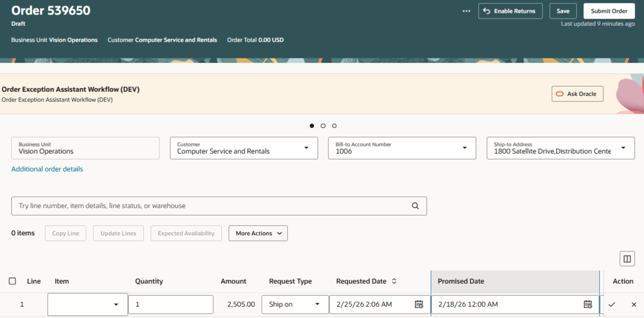
Task: Sort by the Requested Date sort arrows
Action: pyautogui.click(x=394, y=281)
